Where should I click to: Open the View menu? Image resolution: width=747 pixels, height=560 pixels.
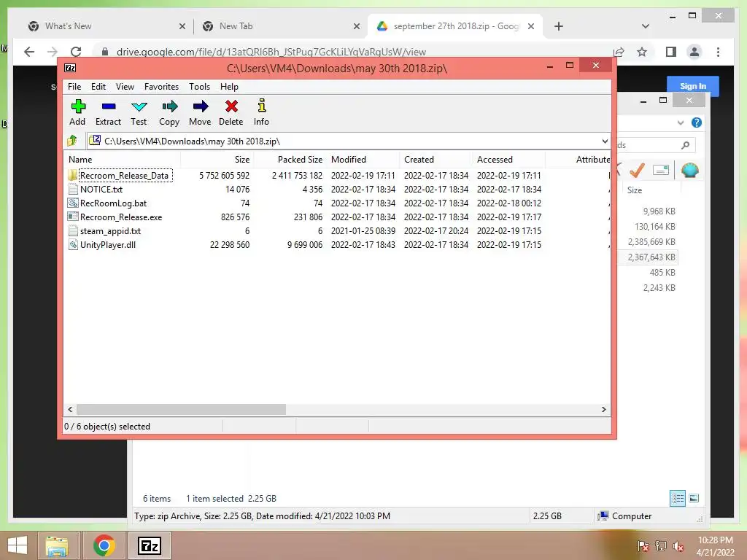125,87
